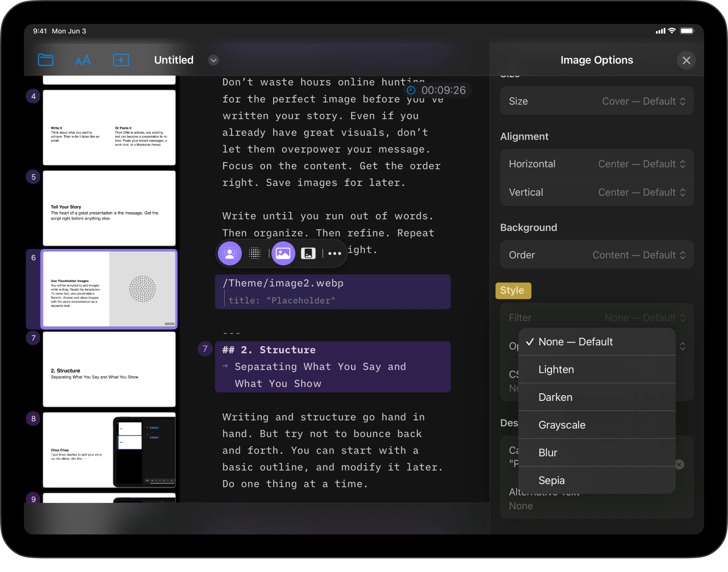
Task: Open the Size Cover dropdown
Action: 596,101
